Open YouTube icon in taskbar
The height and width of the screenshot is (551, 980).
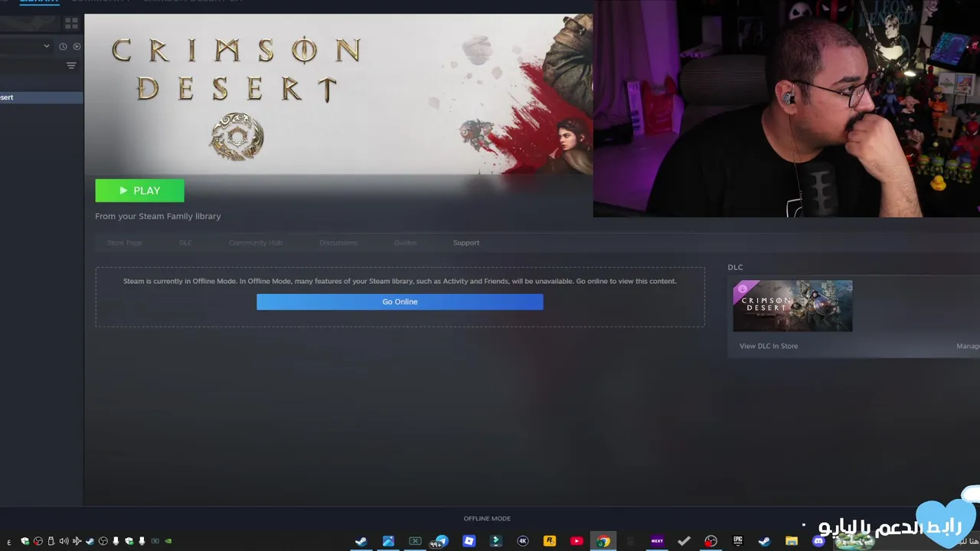[x=577, y=541]
